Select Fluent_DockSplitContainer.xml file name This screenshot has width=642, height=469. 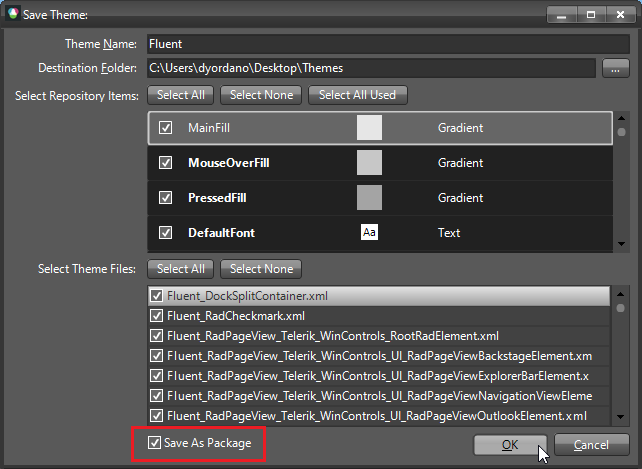247,296
